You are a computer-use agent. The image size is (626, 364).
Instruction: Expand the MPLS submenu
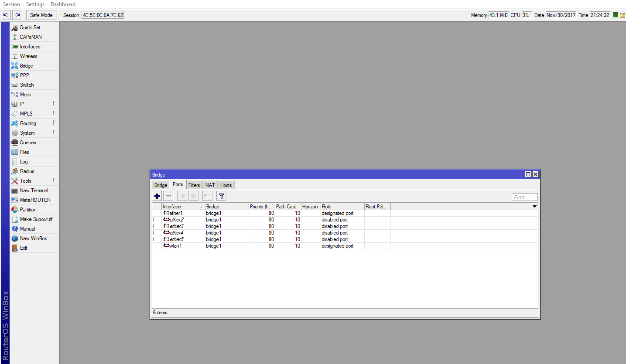34,114
